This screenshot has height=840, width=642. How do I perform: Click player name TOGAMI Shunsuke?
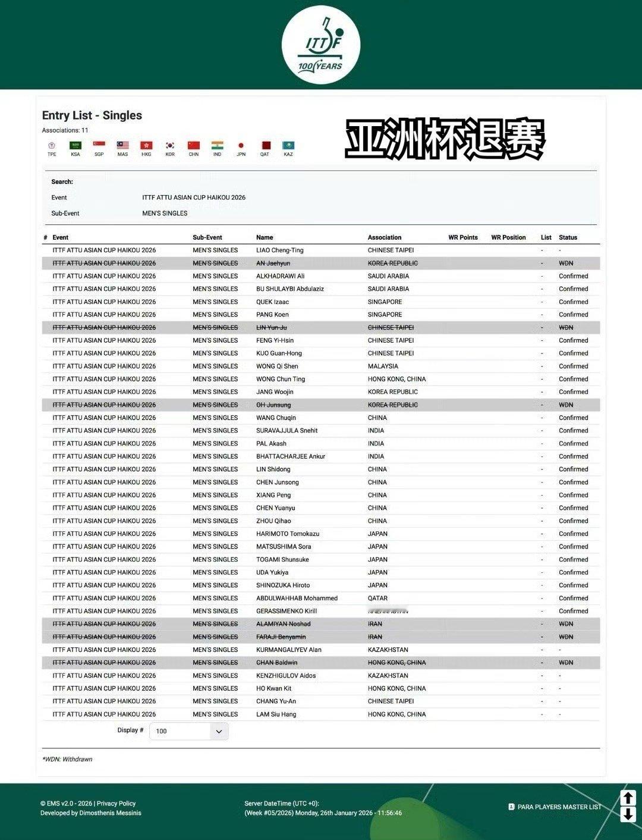click(282, 560)
